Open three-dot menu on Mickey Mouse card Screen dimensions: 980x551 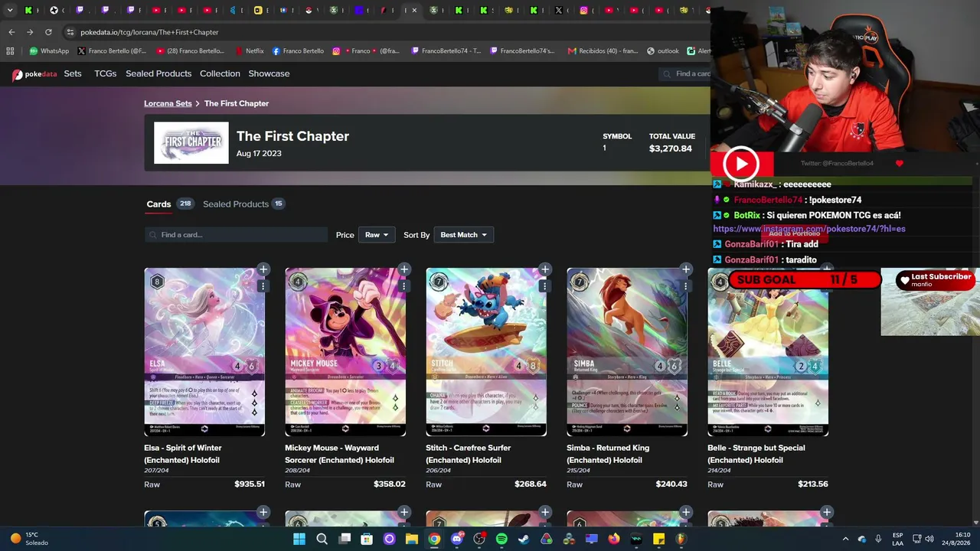[x=403, y=286]
